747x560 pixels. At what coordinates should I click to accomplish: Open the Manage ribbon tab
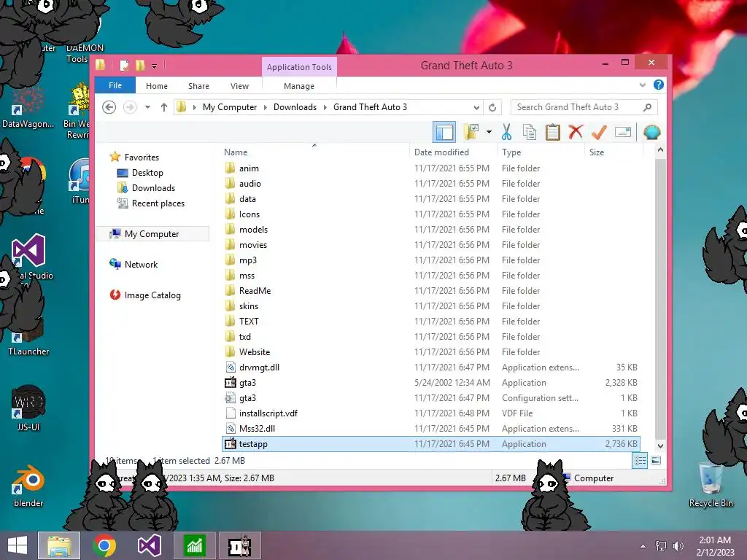(298, 86)
